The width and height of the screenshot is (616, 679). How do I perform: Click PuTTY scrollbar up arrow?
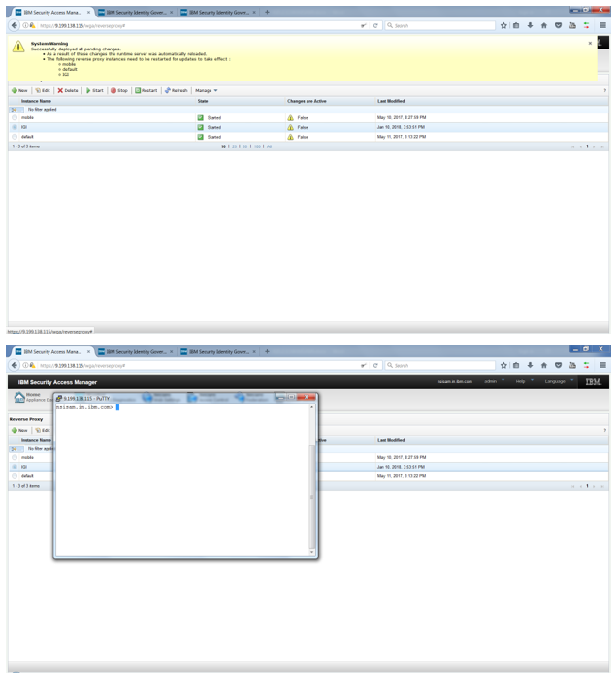point(311,407)
